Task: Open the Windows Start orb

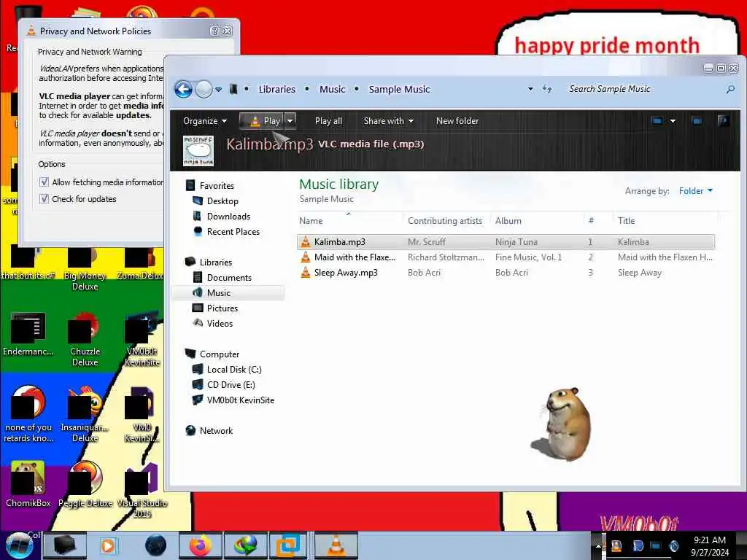Action: [19, 545]
